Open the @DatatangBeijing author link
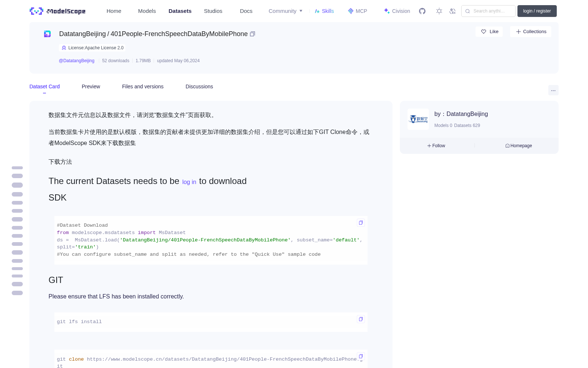The image size is (588, 368). [76, 61]
